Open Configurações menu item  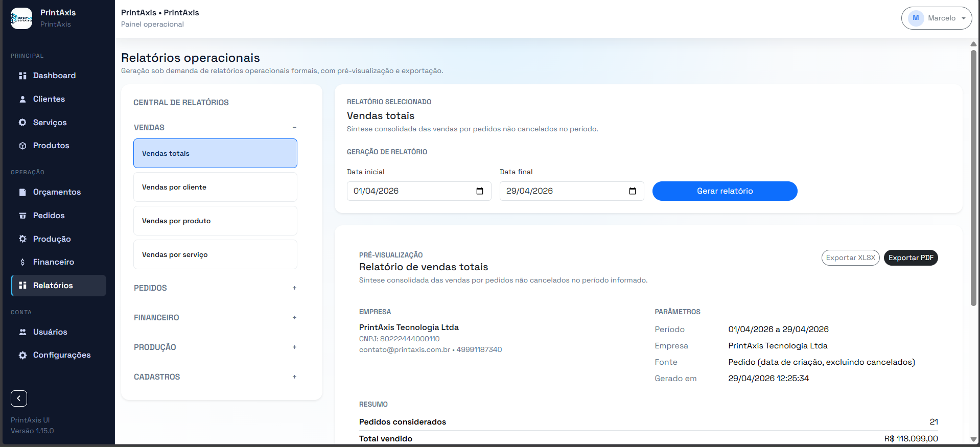point(58,355)
